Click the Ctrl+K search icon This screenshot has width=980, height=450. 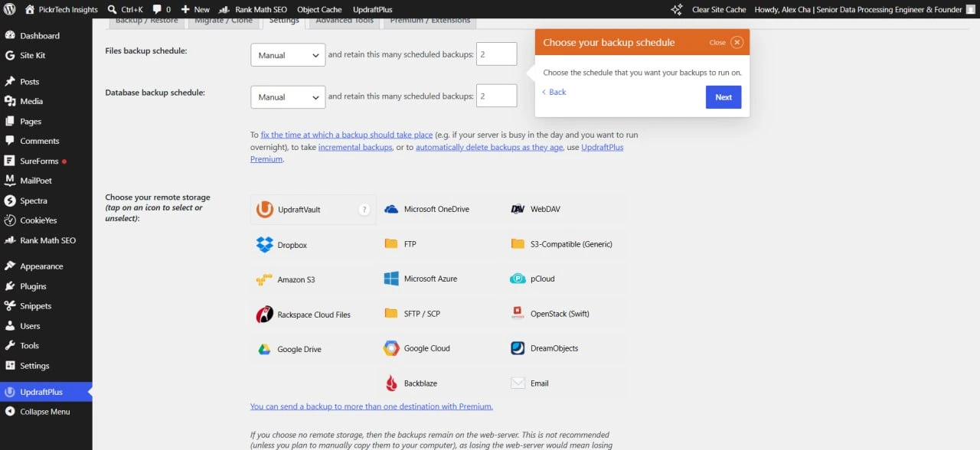click(x=113, y=9)
